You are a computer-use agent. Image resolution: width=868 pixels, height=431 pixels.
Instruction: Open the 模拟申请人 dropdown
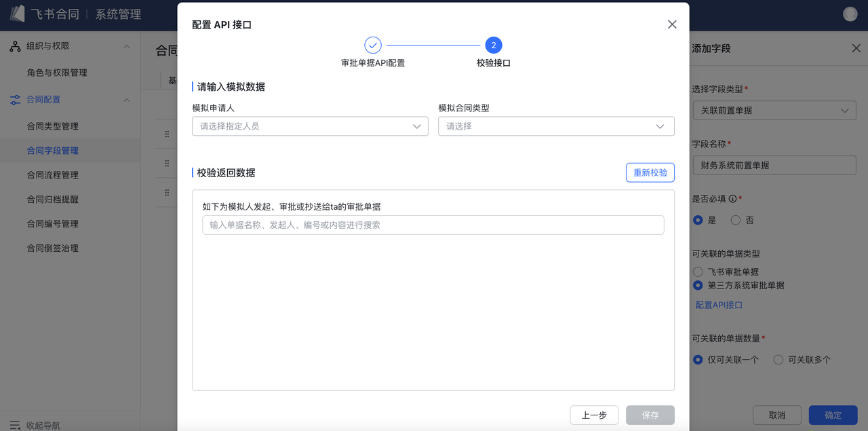pos(310,126)
